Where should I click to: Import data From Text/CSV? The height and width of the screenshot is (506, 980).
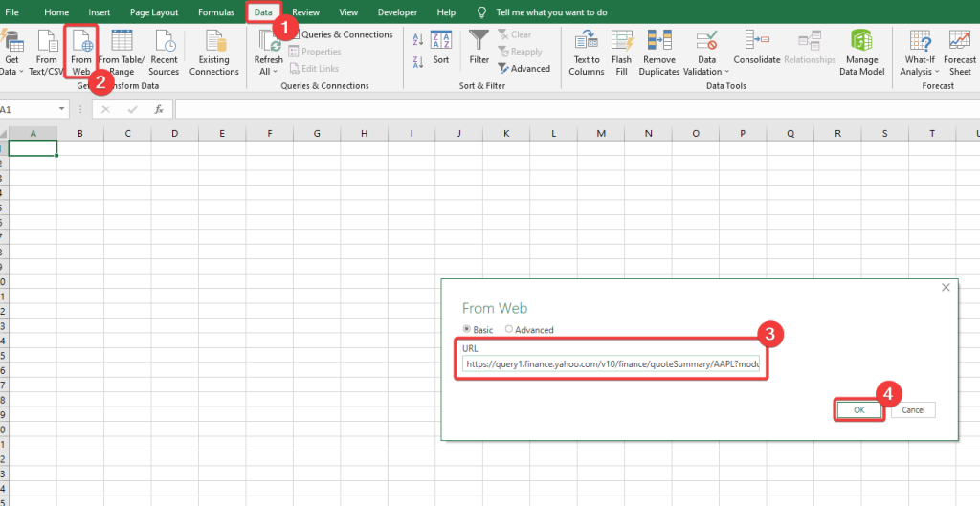coord(46,54)
